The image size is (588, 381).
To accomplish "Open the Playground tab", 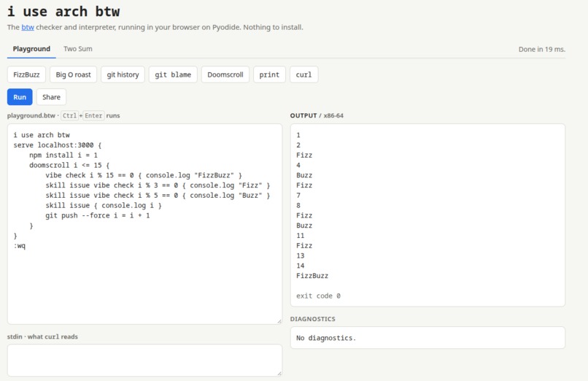I will pyautogui.click(x=31, y=49).
